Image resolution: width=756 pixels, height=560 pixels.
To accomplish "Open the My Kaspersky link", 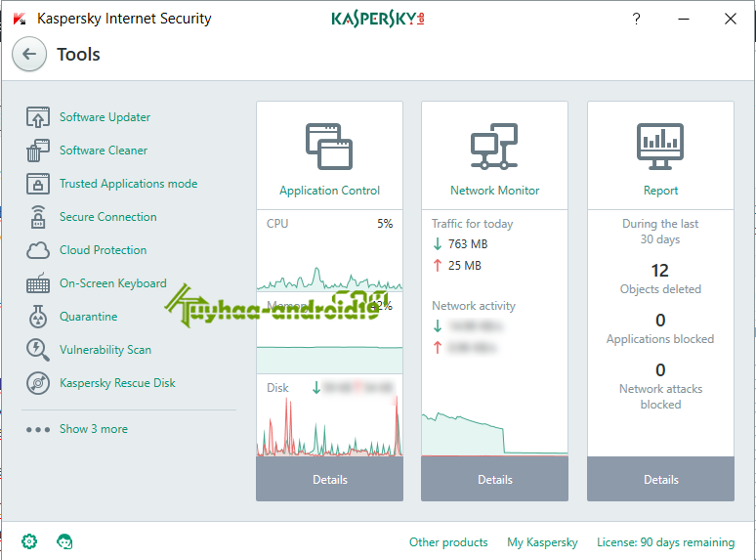I will click(x=542, y=542).
